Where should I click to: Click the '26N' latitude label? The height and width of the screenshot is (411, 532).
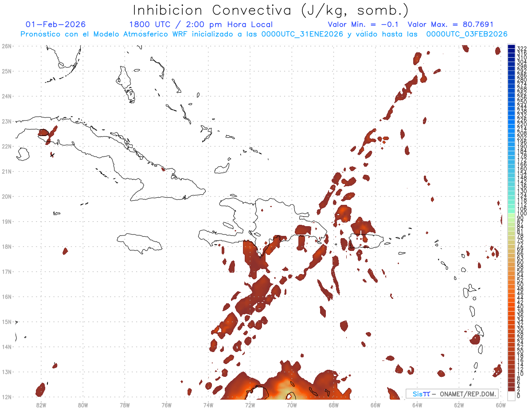[6, 46]
